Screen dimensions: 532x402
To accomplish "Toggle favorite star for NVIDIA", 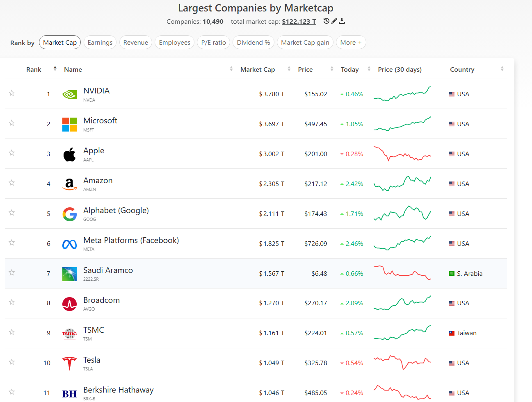I will [x=12, y=93].
